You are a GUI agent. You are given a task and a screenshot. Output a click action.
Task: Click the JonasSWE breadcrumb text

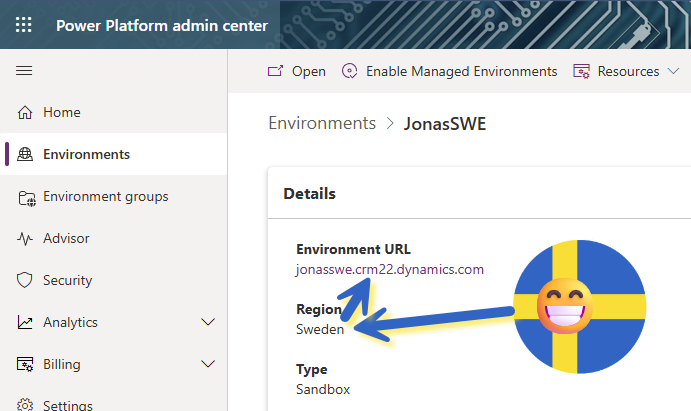pyautogui.click(x=445, y=124)
